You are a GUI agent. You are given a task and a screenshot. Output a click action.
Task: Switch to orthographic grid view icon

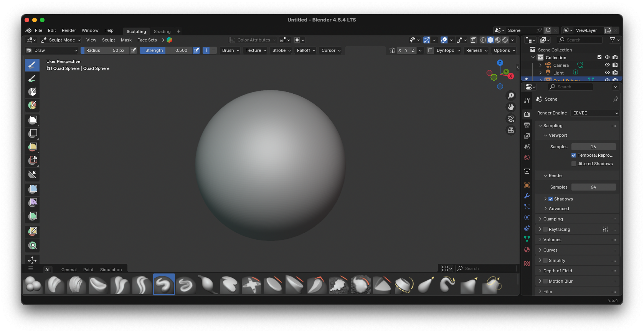(x=511, y=130)
